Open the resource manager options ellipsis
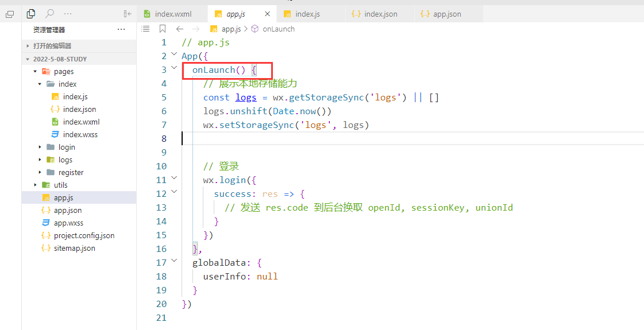644x330 pixels. point(121,29)
